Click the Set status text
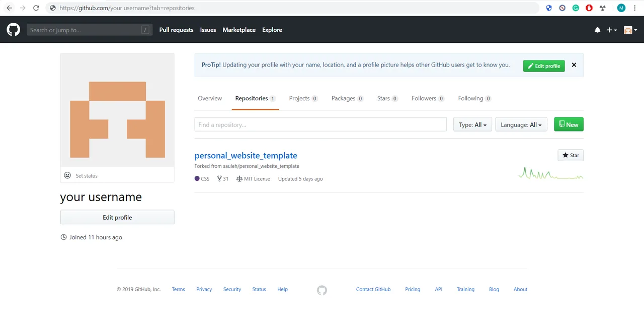 click(87, 176)
